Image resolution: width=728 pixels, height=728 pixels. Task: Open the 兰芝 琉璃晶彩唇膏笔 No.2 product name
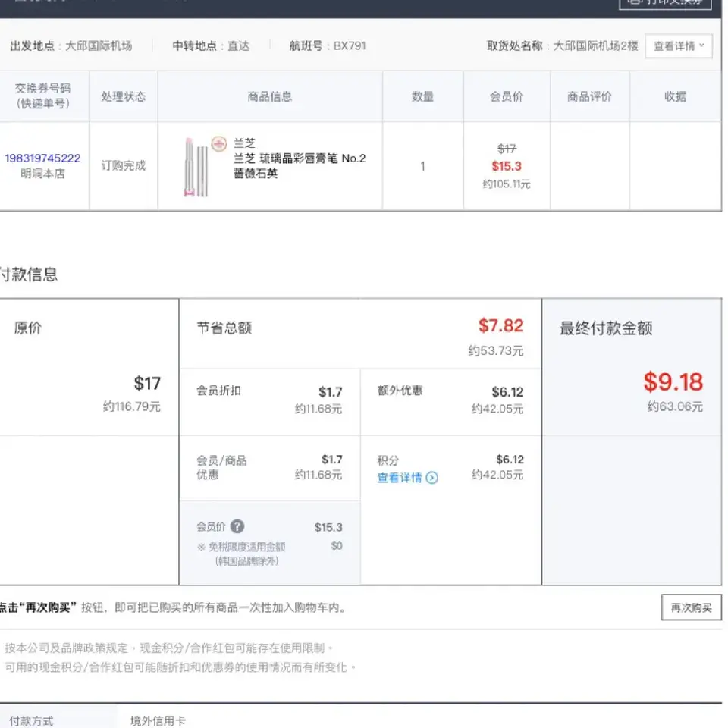[x=300, y=166]
